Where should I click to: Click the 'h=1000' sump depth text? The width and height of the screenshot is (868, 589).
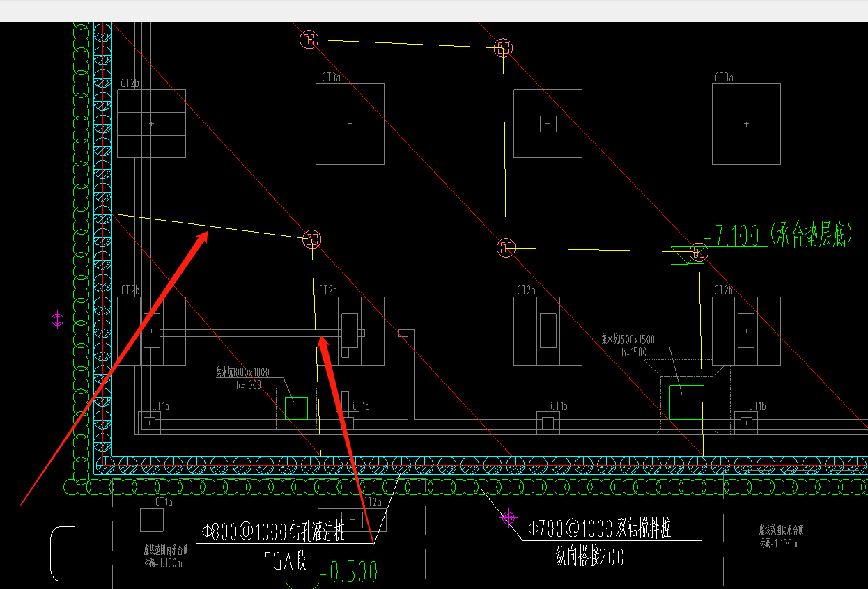click(249, 385)
